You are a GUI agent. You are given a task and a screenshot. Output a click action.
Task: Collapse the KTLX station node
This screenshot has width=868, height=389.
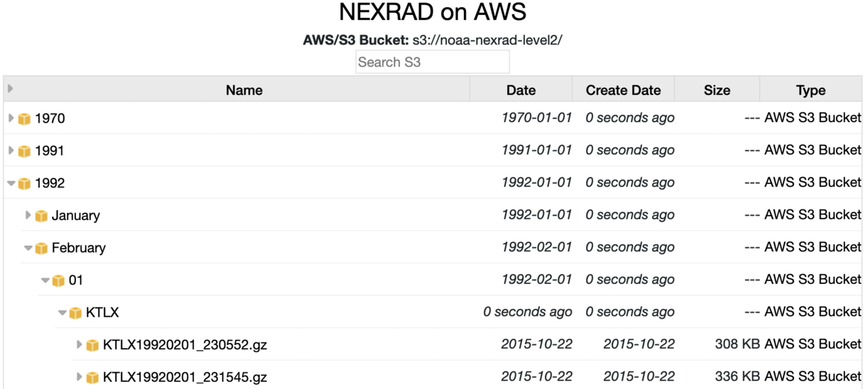pyautogui.click(x=63, y=312)
